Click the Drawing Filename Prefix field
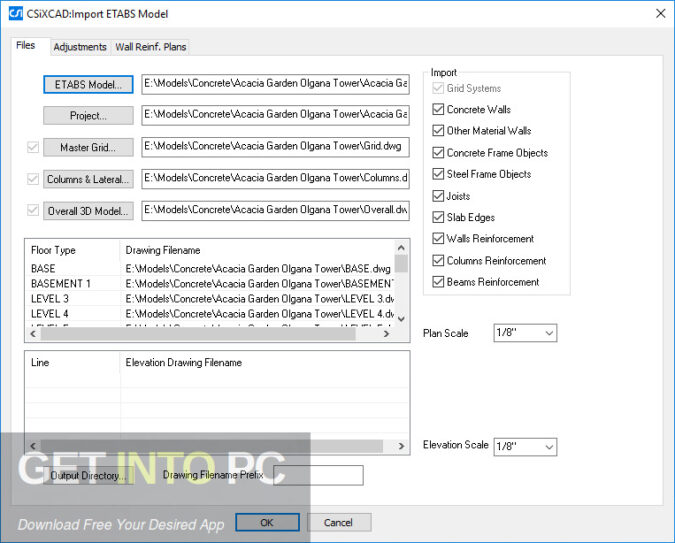The image size is (675, 543). (318, 475)
